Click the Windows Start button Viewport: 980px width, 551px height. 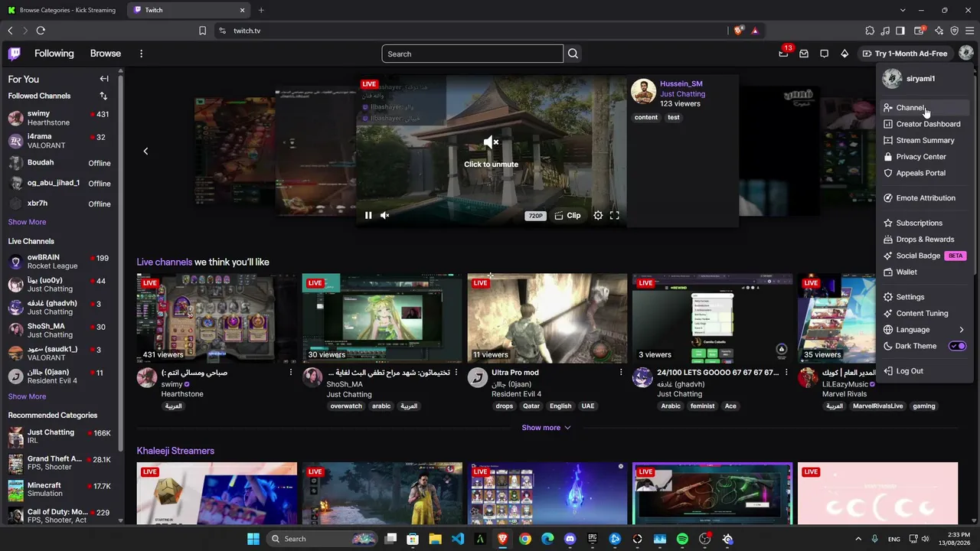[x=253, y=539]
